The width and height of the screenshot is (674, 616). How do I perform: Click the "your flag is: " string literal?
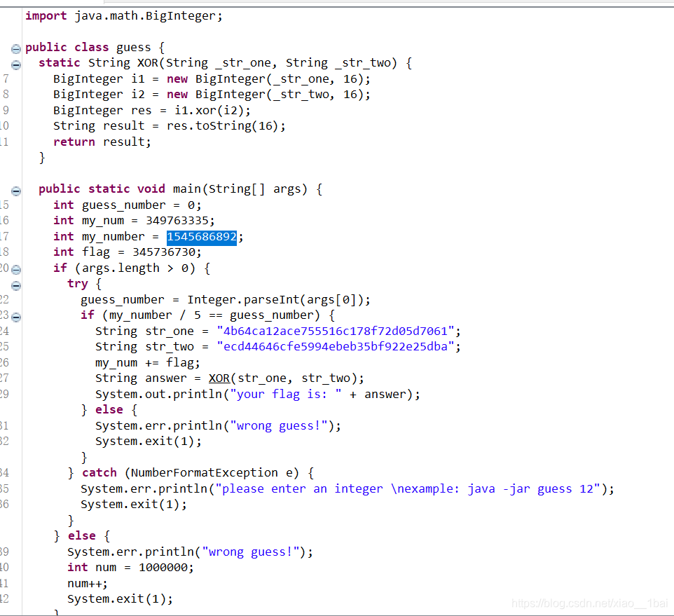click(286, 394)
